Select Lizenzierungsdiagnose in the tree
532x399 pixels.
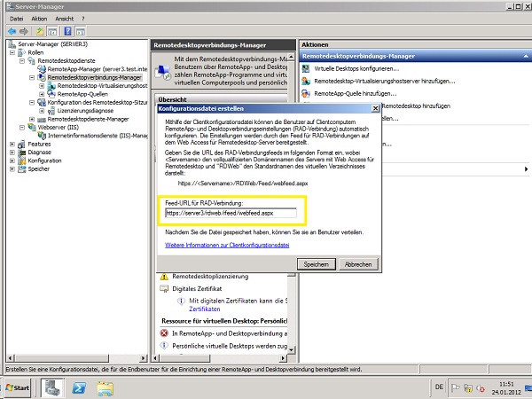coord(85,111)
